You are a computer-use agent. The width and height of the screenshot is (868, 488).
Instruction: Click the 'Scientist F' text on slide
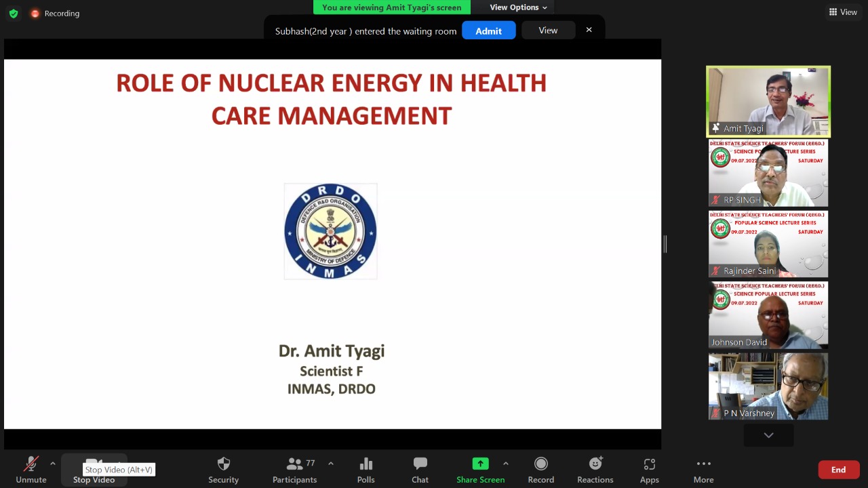pos(332,371)
